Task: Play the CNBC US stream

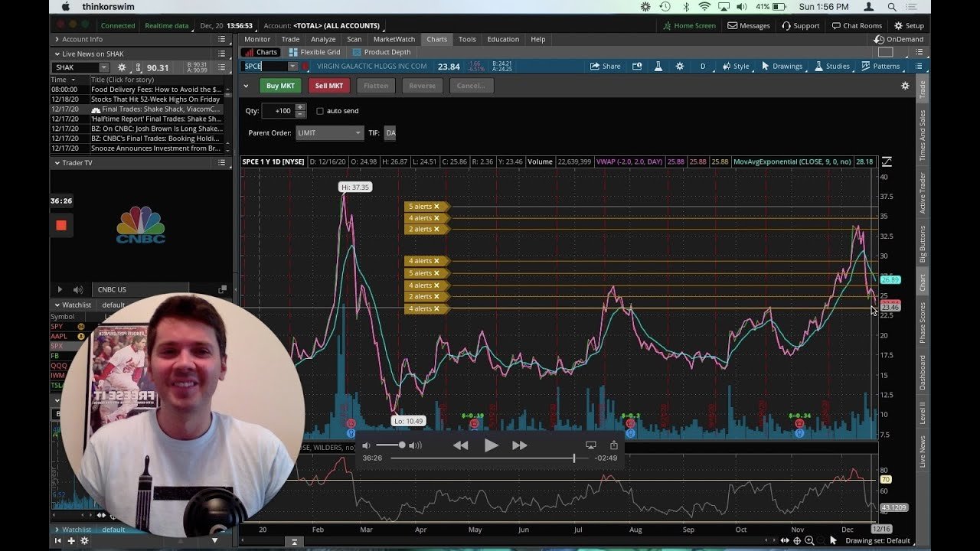Action: (x=60, y=289)
